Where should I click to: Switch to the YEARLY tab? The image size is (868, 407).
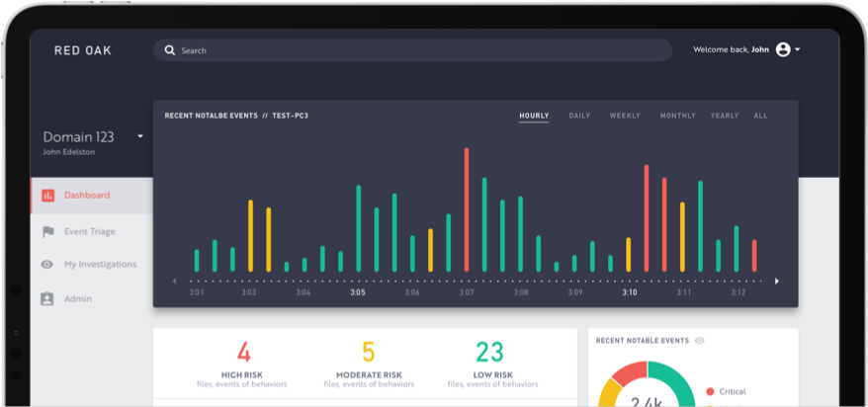(725, 117)
